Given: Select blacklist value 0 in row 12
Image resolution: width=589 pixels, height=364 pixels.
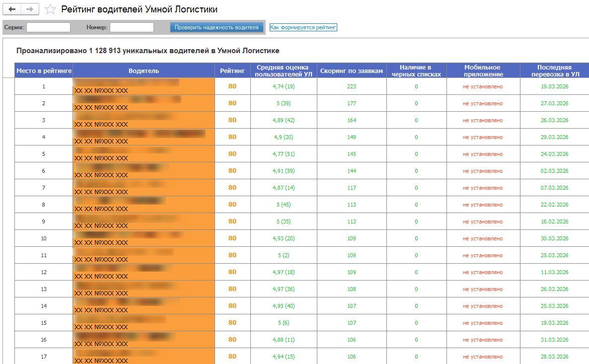Looking at the screenshot, I should click(x=416, y=272).
